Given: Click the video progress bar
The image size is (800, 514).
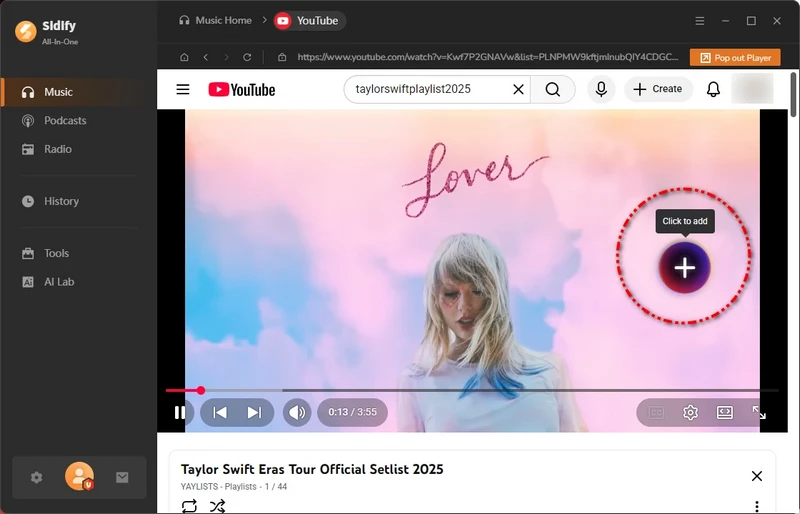Looking at the screenshot, I should [471, 390].
